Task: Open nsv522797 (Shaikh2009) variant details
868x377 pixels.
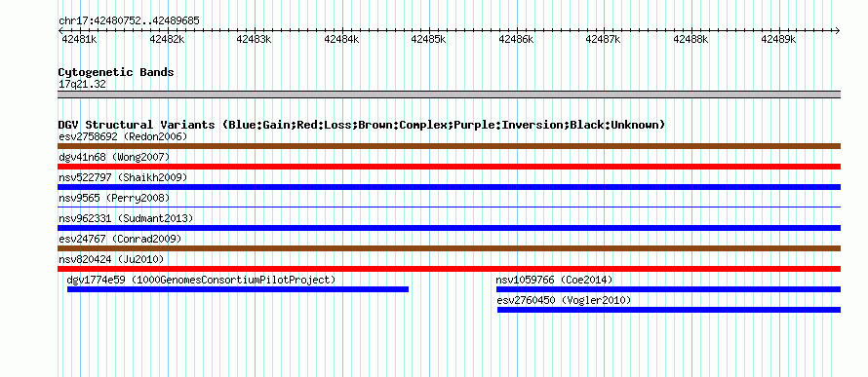Action: pos(123,177)
